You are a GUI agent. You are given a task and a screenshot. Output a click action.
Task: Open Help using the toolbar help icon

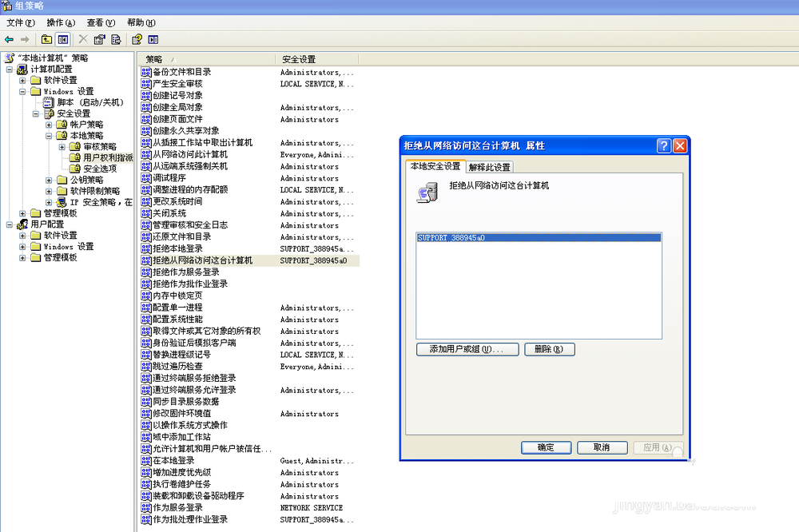[x=135, y=38]
